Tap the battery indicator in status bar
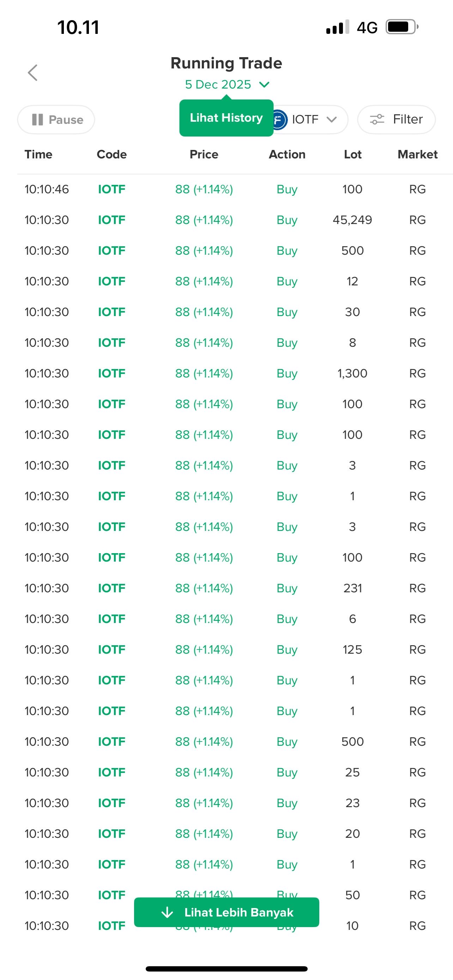453x980 pixels. pyautogui.click(x=401, y=27)
